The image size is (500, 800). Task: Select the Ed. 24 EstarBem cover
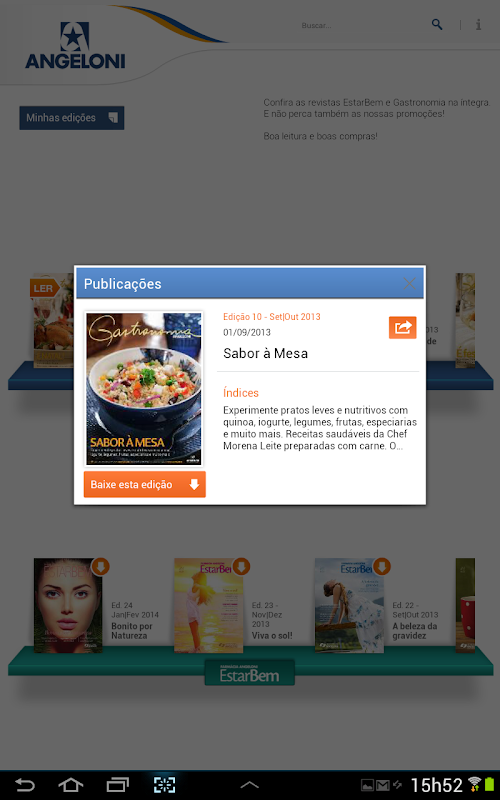(x=68, y=606)
